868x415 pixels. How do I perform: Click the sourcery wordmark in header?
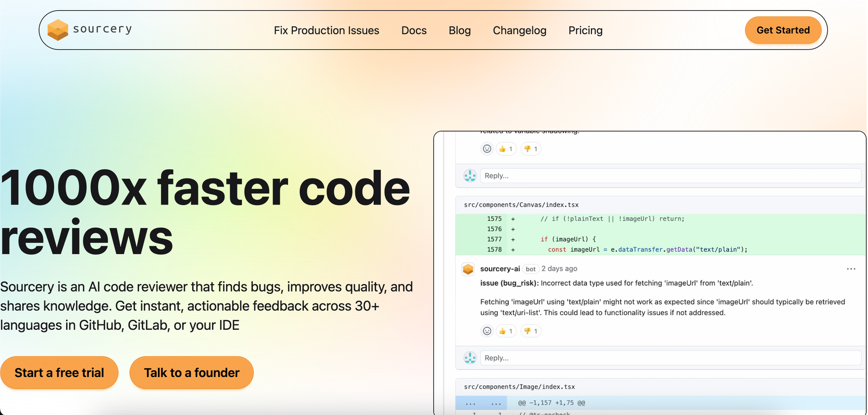click(x=103, y=29)
